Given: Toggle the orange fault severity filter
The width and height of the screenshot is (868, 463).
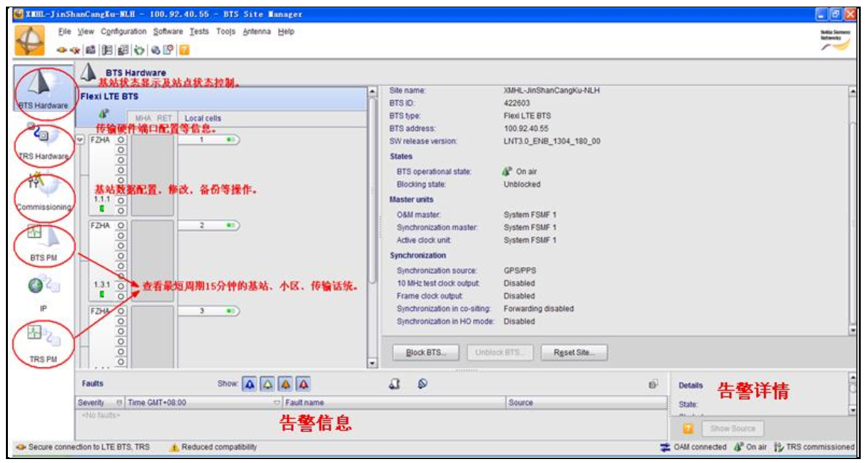Looking at the screenshot, I should (286, 384).
